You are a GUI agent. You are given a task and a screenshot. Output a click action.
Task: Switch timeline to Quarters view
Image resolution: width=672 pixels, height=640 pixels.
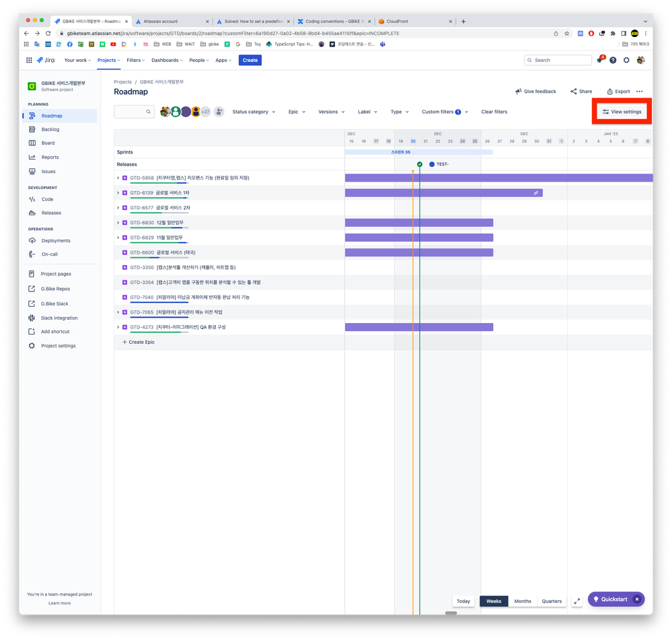(552, 602)
